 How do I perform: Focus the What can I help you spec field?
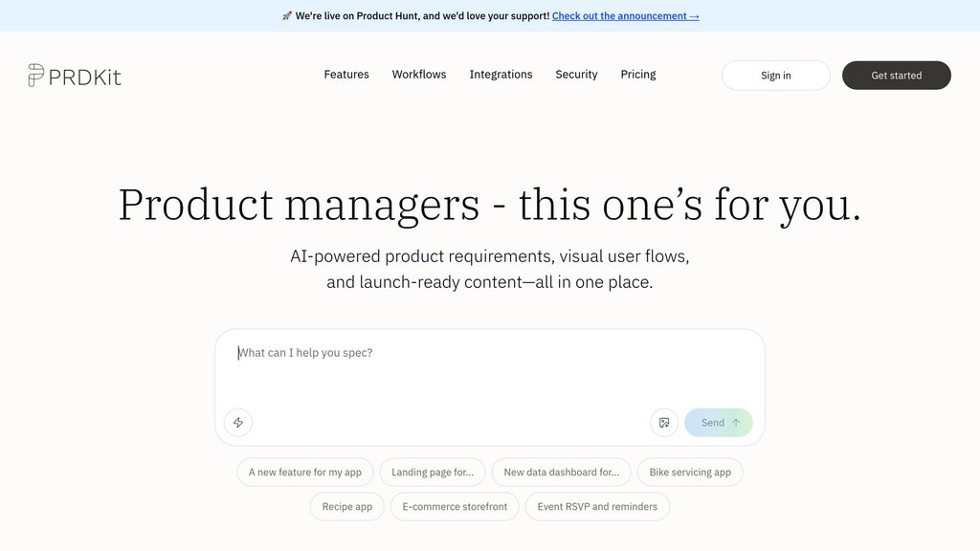(x=489, y=368)
